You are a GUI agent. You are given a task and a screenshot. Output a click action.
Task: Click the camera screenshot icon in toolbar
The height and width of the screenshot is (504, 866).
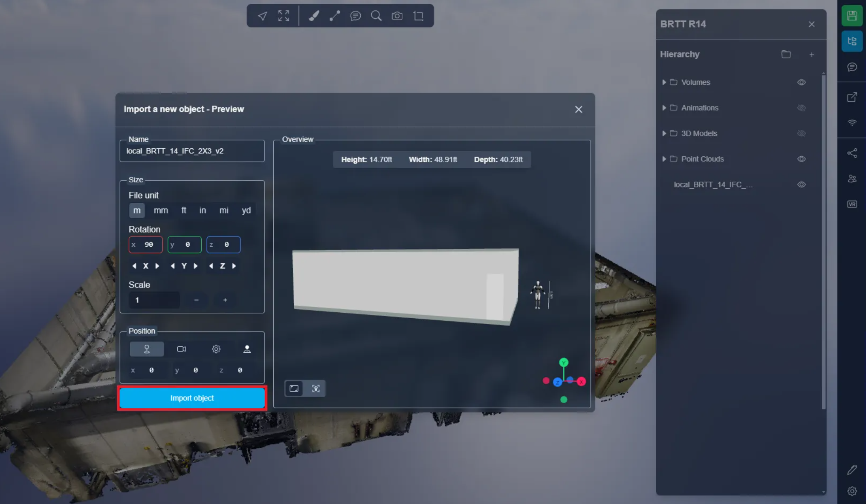pos(397,16)
